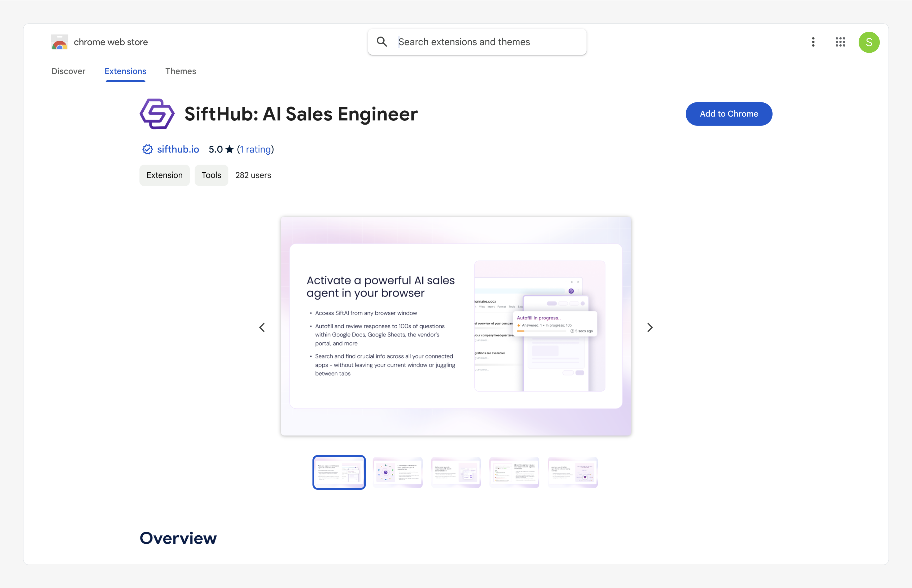Open the Google apps grid
This screenshot has width=912, height=588.
pos(840,42)
